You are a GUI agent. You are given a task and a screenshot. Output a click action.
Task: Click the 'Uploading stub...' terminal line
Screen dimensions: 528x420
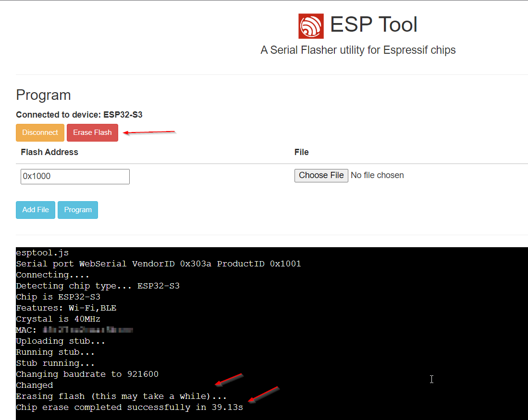(61, 341)
